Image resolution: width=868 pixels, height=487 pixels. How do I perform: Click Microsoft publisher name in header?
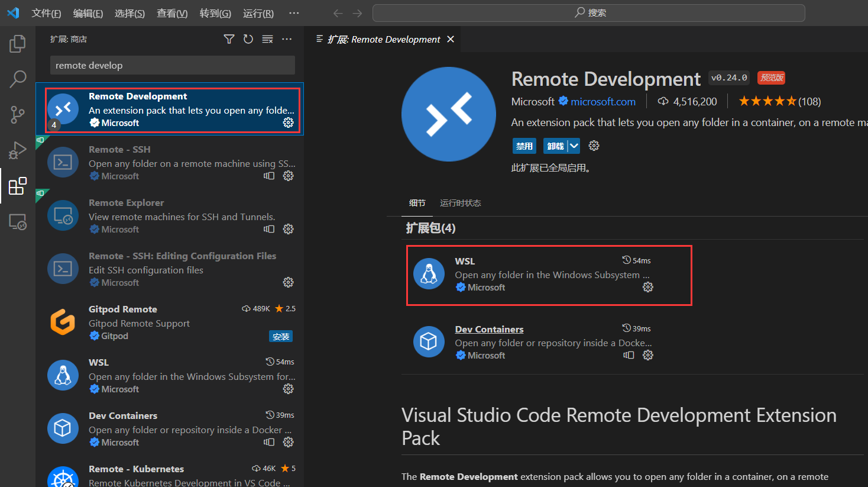point(533,102)
